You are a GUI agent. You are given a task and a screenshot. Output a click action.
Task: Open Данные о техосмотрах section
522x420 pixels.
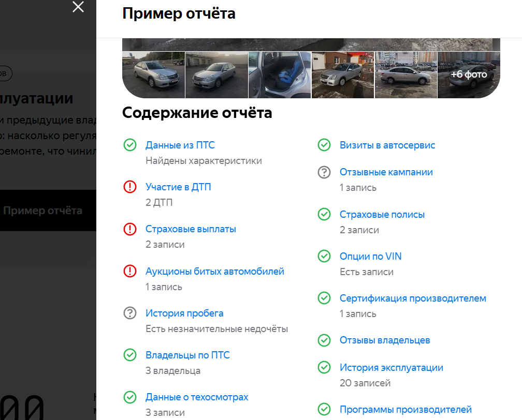point(196,397)
